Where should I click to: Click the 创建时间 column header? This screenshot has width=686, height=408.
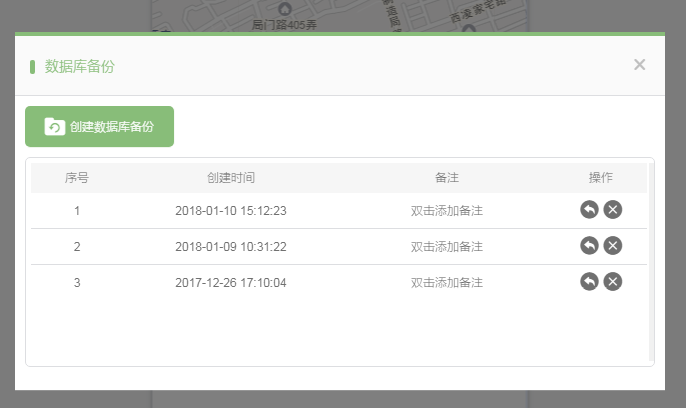(231, 177)
